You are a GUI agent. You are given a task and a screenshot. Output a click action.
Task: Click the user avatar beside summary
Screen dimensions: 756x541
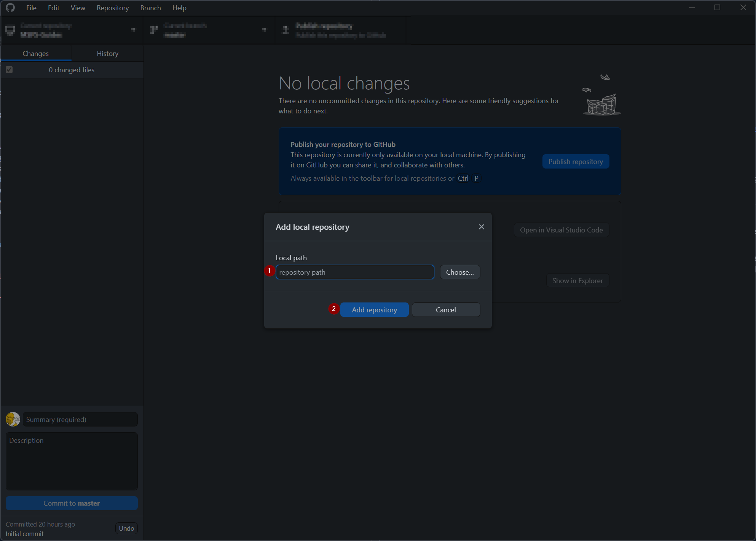coord(13,419)
